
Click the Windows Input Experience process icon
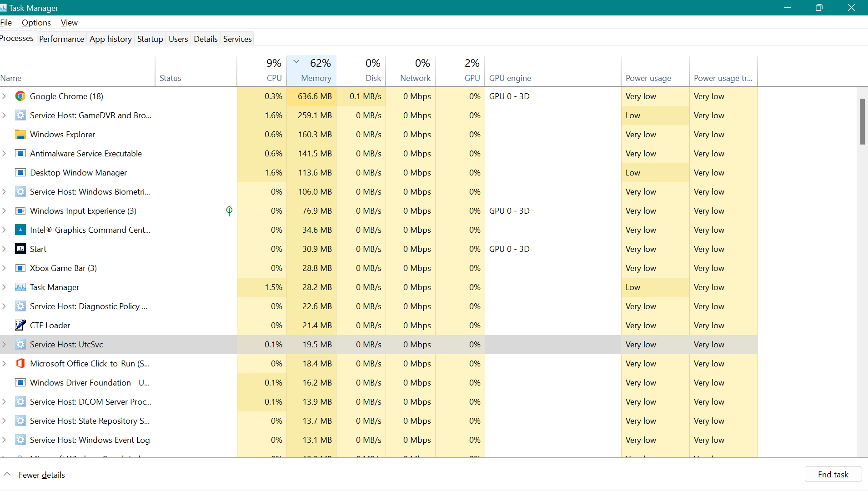click(x=20, y=210)
